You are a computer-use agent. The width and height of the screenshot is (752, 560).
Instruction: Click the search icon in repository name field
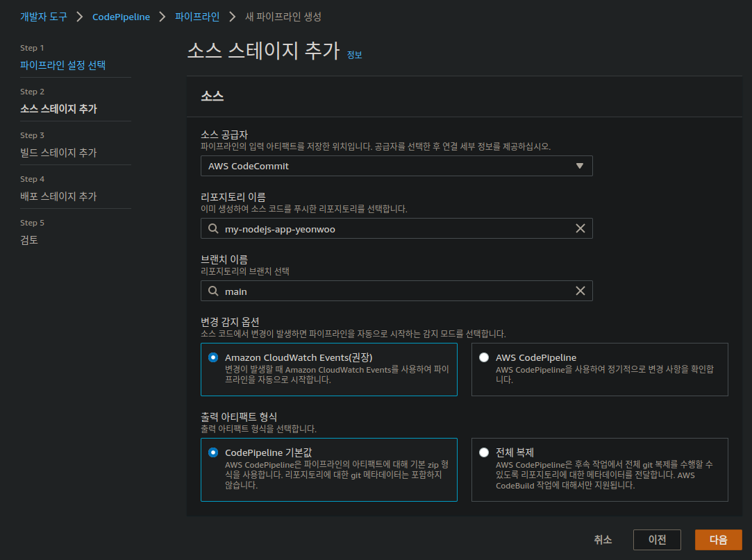pyautogui.click(x=213, y=229)
